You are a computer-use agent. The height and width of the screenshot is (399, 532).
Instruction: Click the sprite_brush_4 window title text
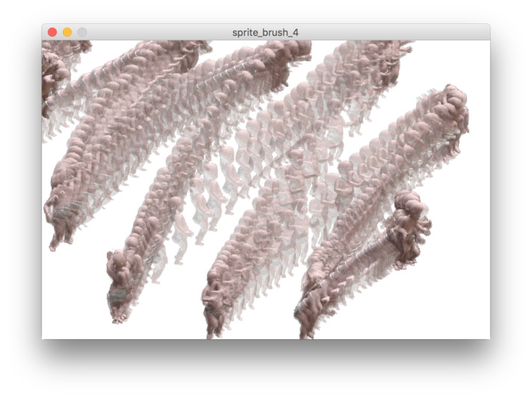tap(266, 32)
